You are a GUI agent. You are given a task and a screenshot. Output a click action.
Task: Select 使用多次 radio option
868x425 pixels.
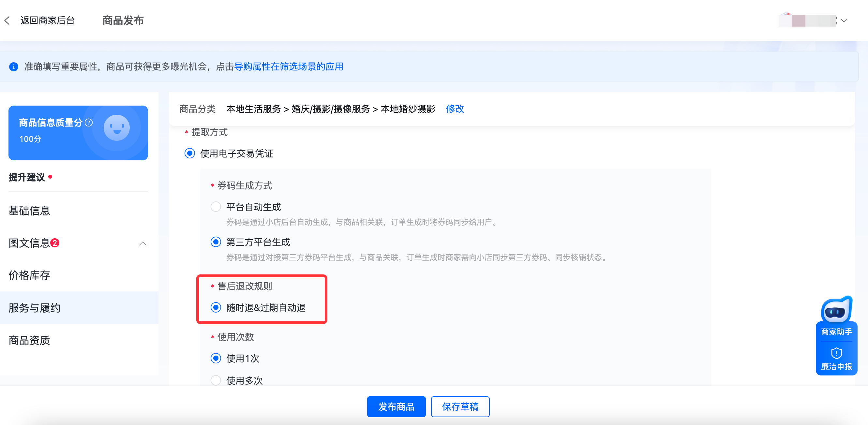click(x=216, y=381)
